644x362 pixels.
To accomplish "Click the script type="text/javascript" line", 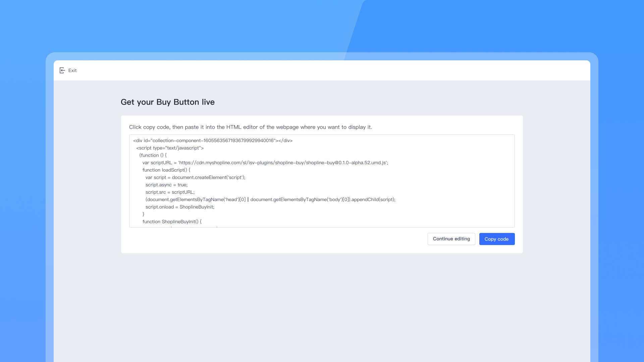I will 170,148.
